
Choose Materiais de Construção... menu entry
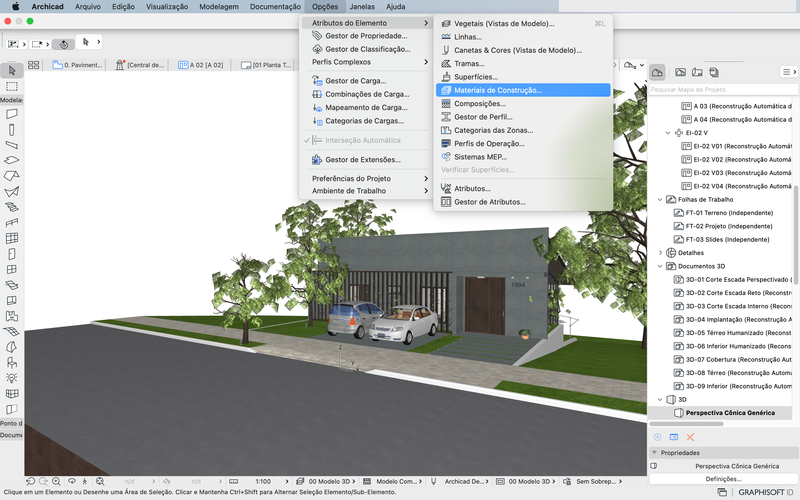pos(523,90)
